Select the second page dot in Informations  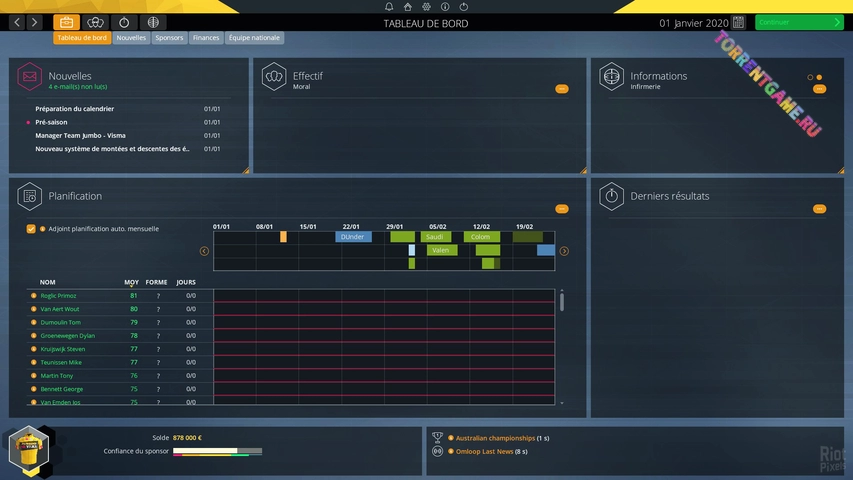pyautogui.click(x=819, y=77)
